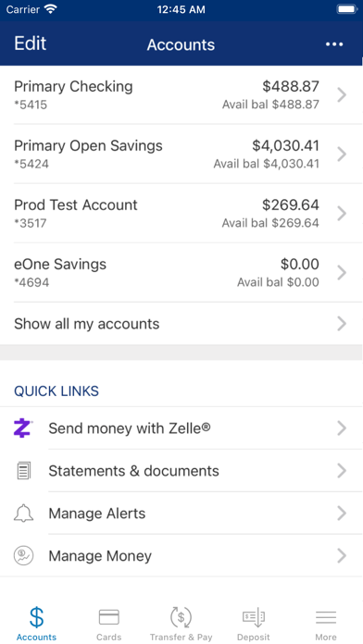Open the Show all my accounts chevron
This screenshot has height=644, width=363.
click(342, 324)
